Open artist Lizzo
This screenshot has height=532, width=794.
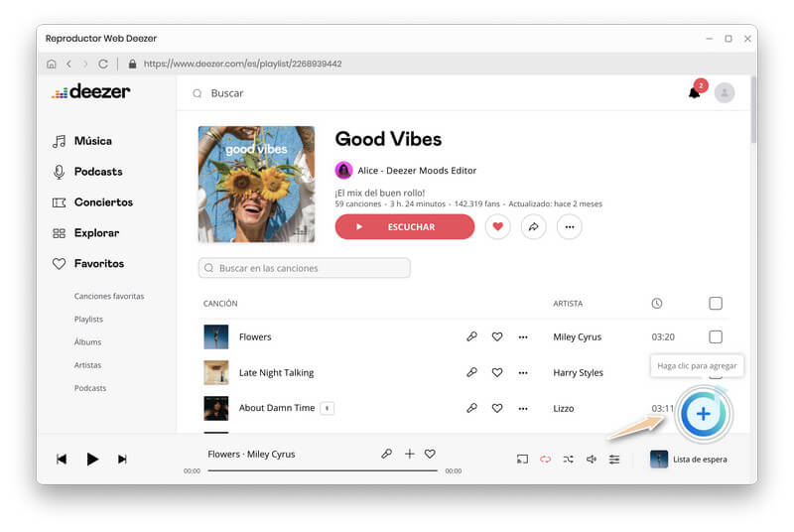564,409
